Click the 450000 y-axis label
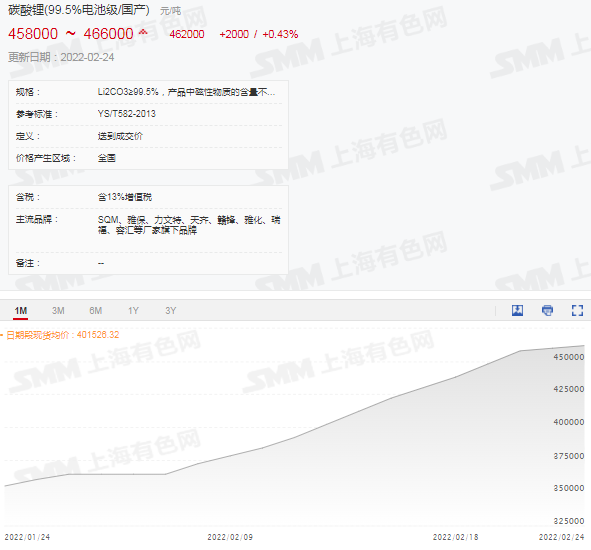The image size is (591, 550). pyautogui.click(x=569, y=357)
